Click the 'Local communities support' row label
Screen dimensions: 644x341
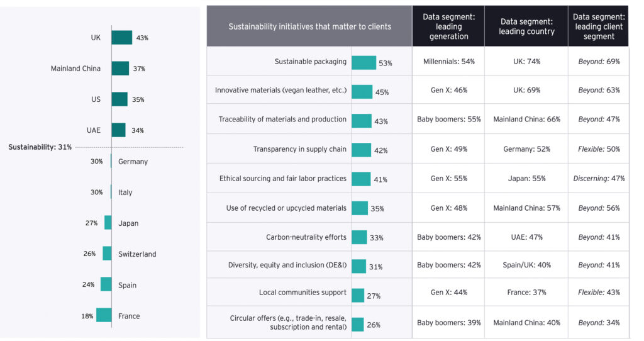pos(303,293)
